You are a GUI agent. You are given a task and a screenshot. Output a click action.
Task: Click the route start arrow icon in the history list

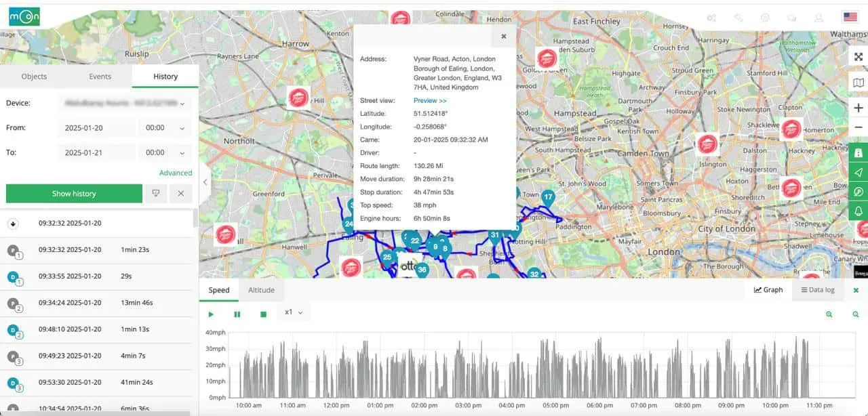[14, 224]
